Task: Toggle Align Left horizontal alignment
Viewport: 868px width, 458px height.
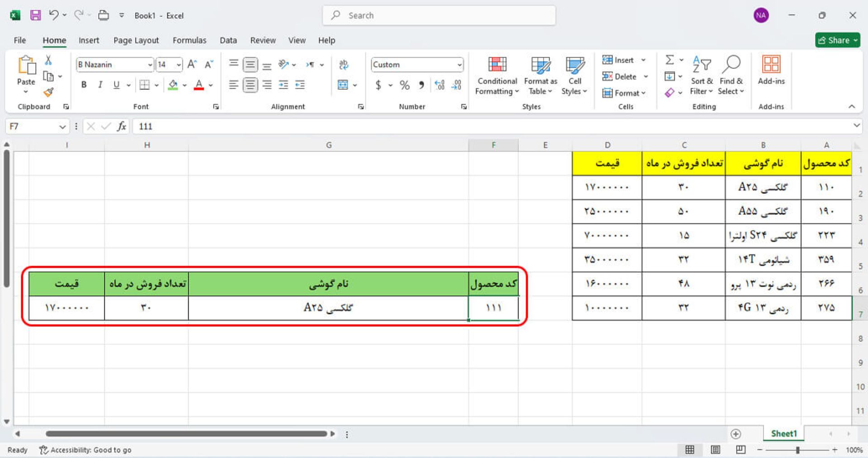Action: point(233,84)
